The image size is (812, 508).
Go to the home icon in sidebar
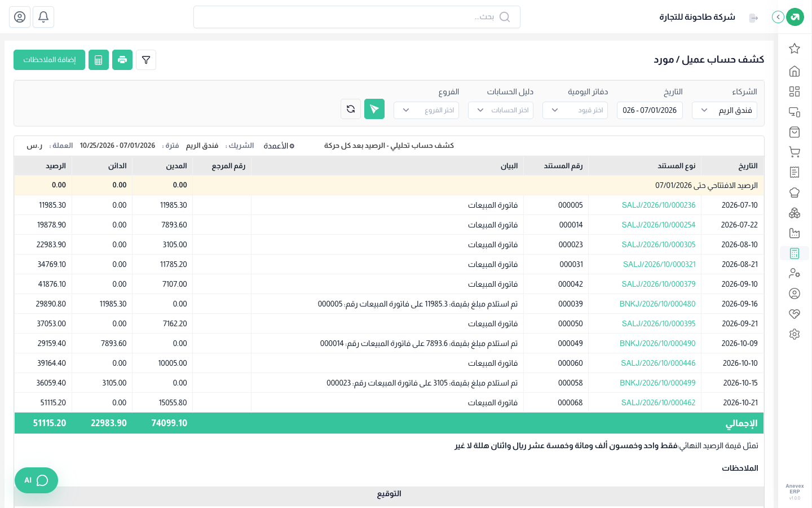pyautogui.click(x=795, y=71)
